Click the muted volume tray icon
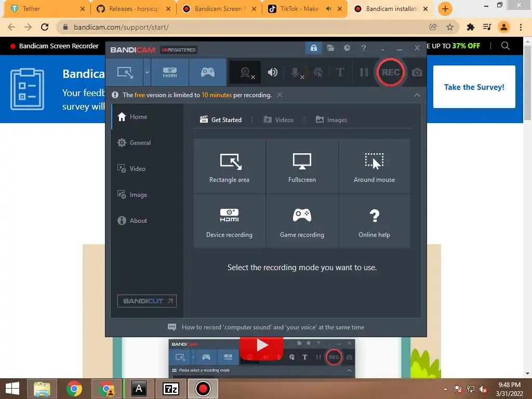The width and height of the screenshot is (532, 399). pyautogui.click(x=483, y=389)
